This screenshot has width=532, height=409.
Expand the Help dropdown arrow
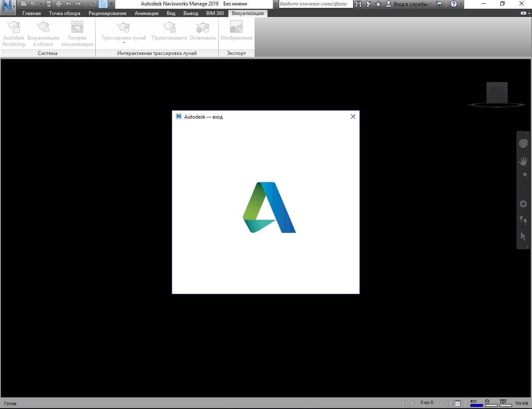point(461,4)
